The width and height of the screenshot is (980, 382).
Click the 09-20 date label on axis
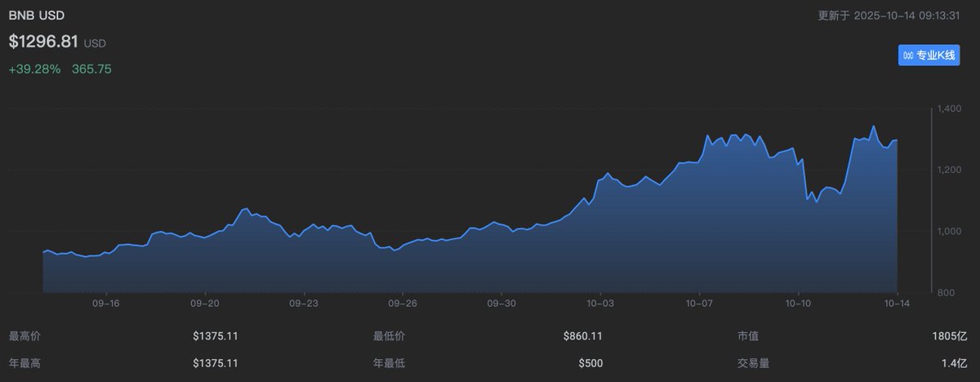pos(205,303)
